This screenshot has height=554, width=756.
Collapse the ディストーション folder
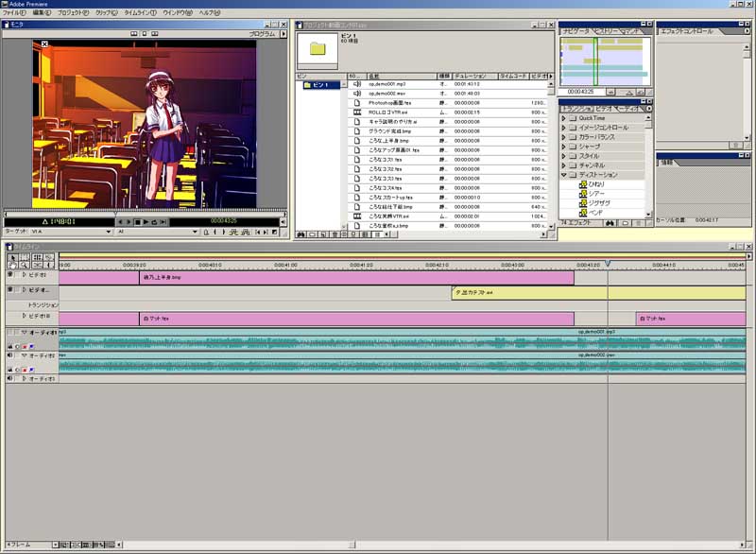pyautogui.click(x=563, y=175)
